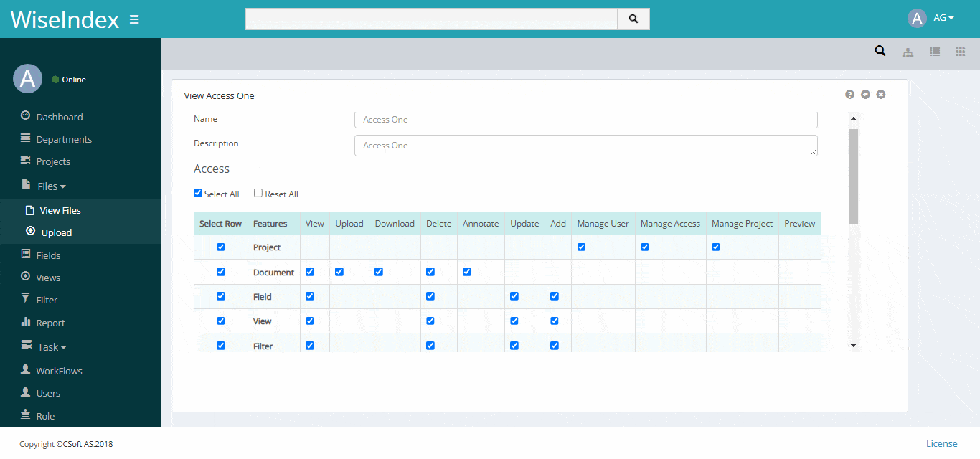The width and height of the screenshot is (980, 459).
Task: Click inside the Description field
Action: tap(585, 146)
